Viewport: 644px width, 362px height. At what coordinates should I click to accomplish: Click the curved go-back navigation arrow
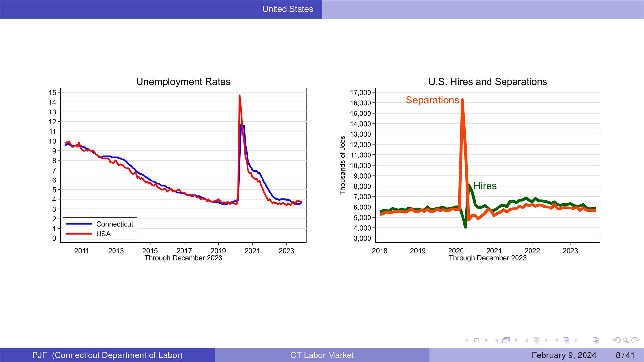tap(616, 340)
